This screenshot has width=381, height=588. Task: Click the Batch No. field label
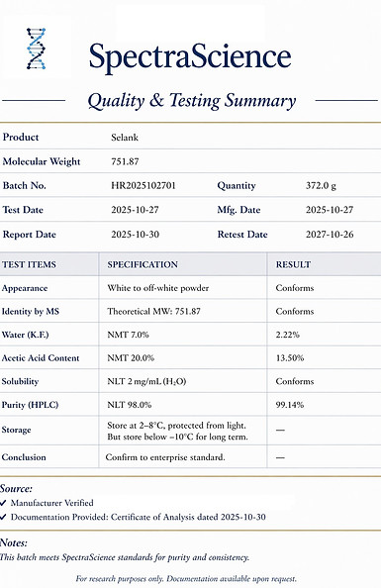tap(25, 186)
